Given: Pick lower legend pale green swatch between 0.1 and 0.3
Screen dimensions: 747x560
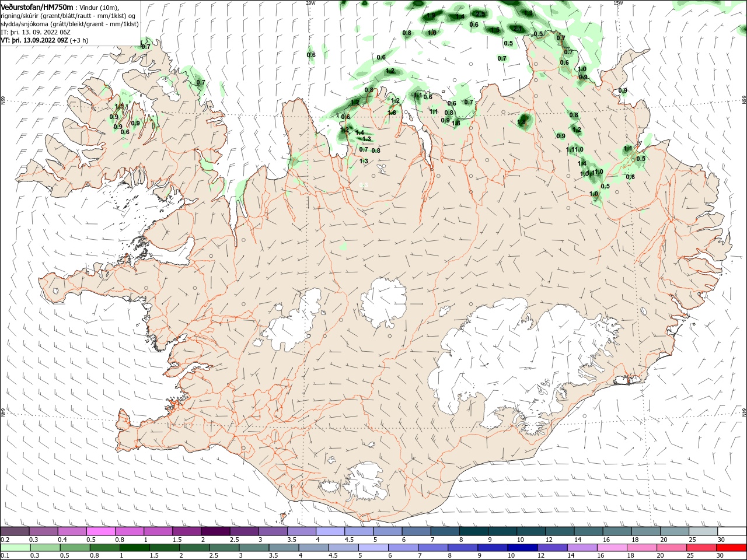Looking at the screenshot, I should (x=15, y=548).
